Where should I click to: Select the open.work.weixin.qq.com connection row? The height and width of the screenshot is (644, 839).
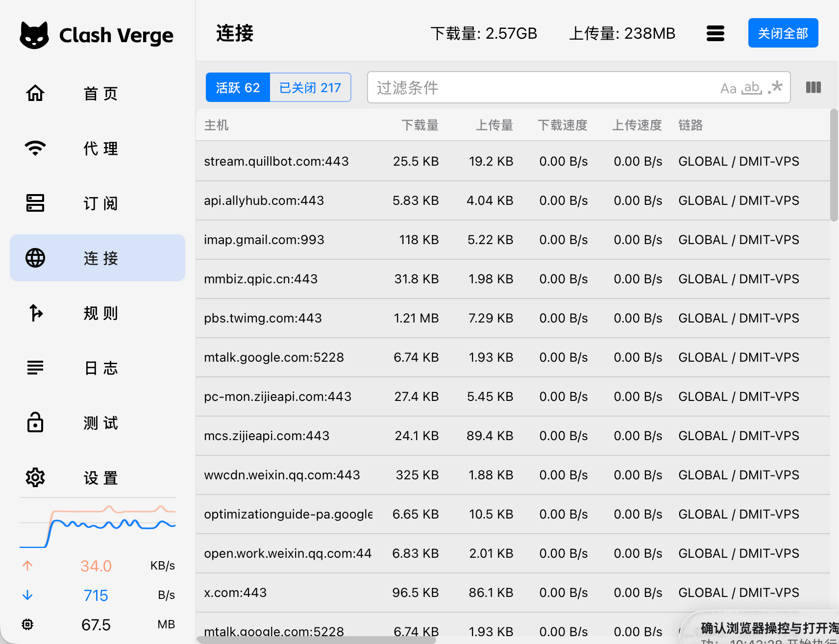[x=513, y=553]
